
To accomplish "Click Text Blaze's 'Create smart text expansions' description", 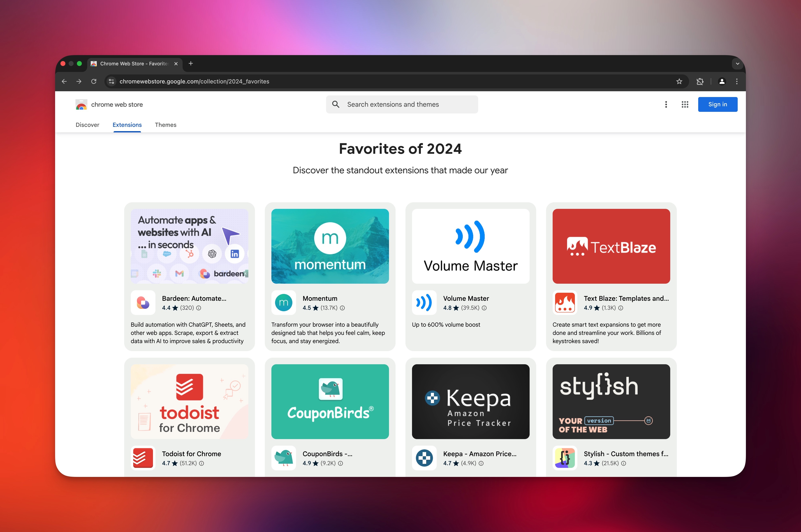I will (x=607, y=333).
